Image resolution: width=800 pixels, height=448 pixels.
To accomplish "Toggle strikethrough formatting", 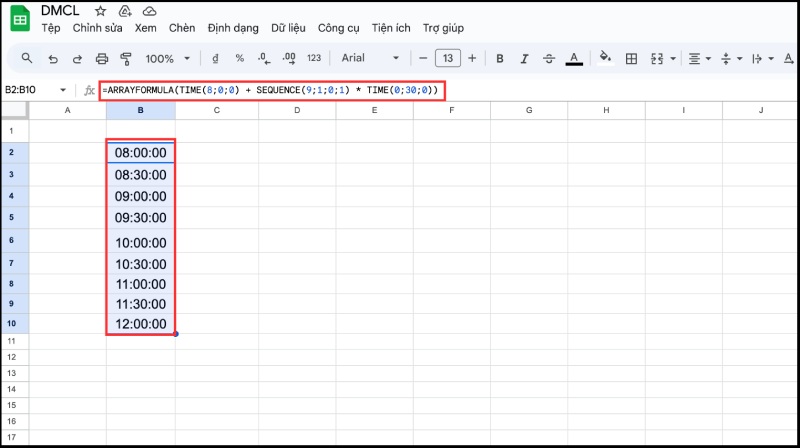I will [x=548, y=59].
